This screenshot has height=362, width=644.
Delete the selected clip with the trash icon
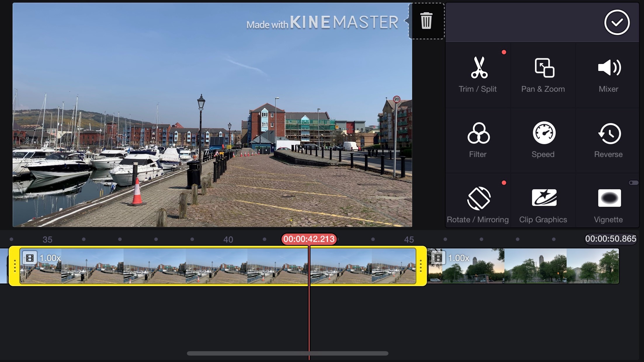pyautogui.click(x=426, y=21)
